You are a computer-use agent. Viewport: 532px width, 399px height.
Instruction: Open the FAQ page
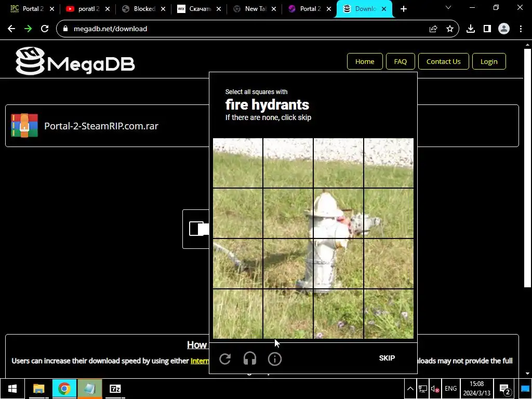(x=401, y=61)
